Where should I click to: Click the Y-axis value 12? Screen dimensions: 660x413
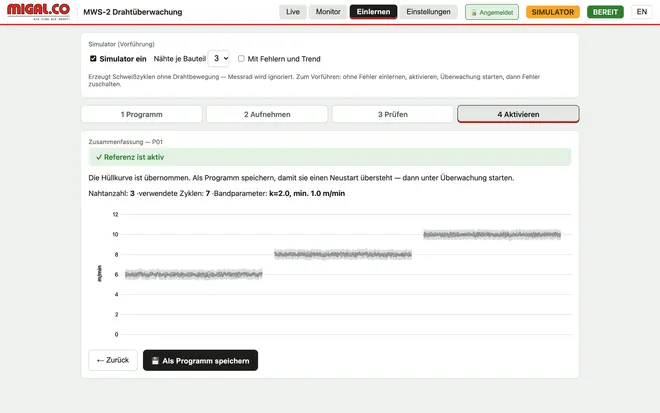point(115,214)
